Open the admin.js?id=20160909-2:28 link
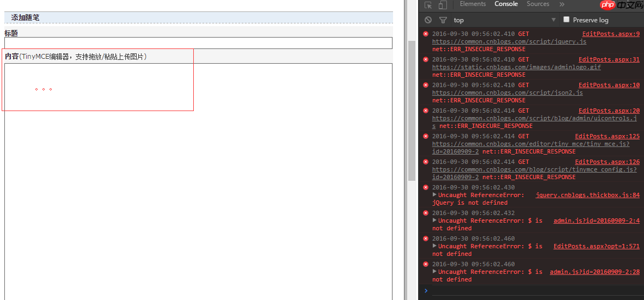This screenshot has width=644, height=300. pyautogui.click(x=594, y=272)
